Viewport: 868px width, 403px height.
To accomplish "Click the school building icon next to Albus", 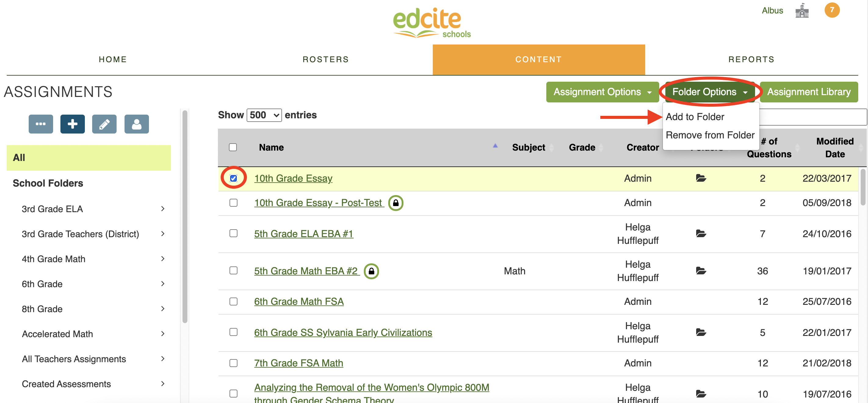I will point(802,11).
